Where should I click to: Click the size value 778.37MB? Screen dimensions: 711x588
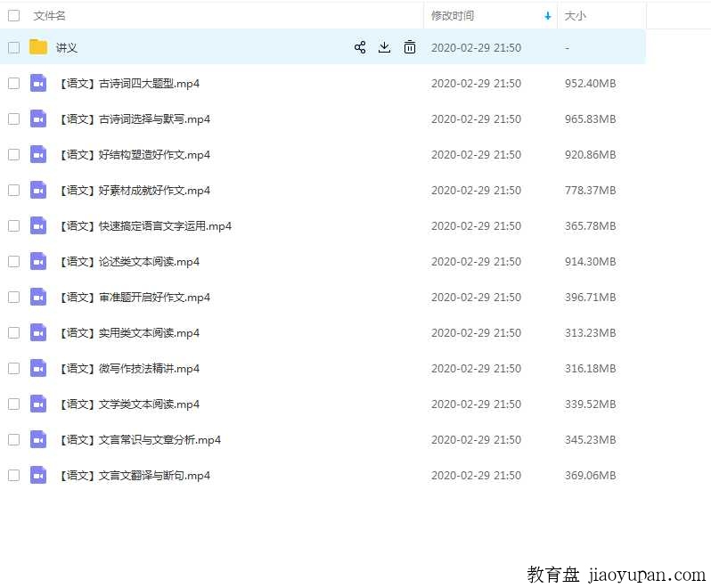[x=590, y=191]
